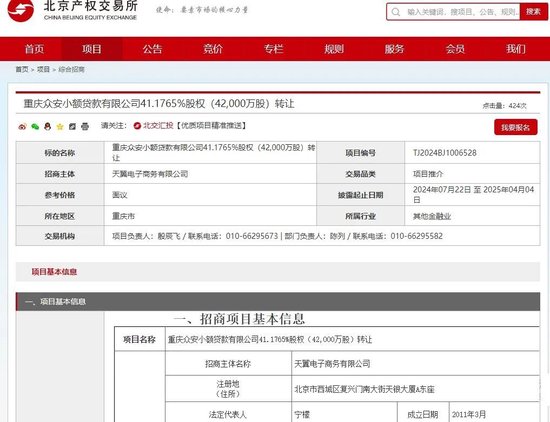550x422 pixels.
Task: Click the 交易机构 label cell
Action: (60, 236)
